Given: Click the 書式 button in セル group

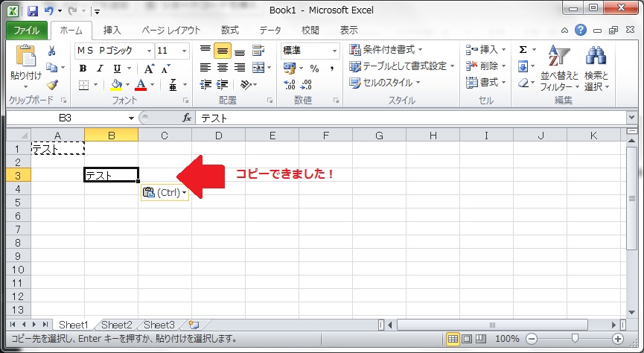Looking at the screenshot, I should (486, 83).
